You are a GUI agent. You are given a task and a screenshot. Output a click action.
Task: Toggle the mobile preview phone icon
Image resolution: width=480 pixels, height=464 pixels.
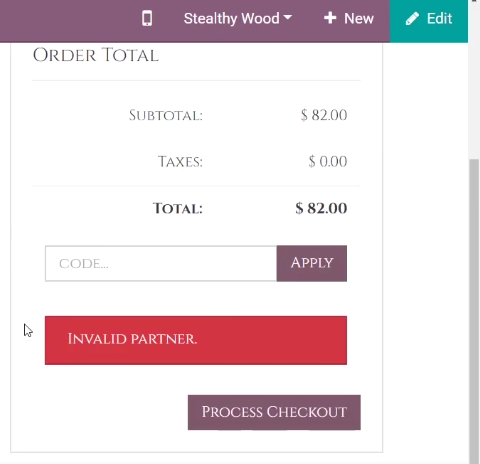tap(147, 18)
